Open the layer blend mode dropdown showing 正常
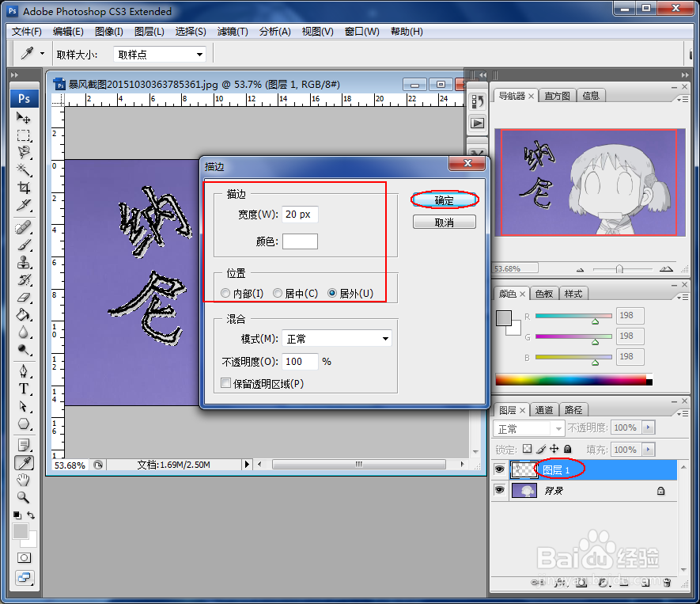 528,427
